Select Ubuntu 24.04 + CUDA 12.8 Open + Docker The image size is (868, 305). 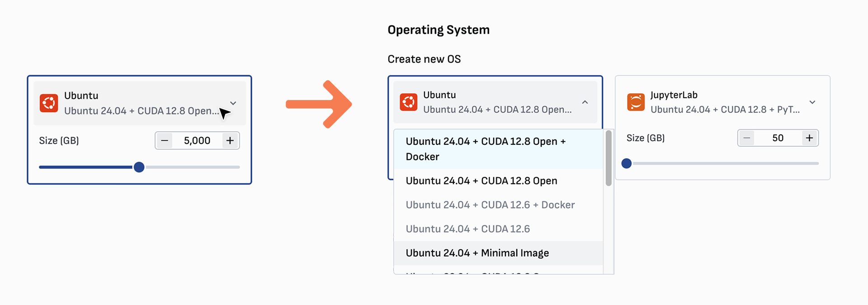(x=486, y=149)
